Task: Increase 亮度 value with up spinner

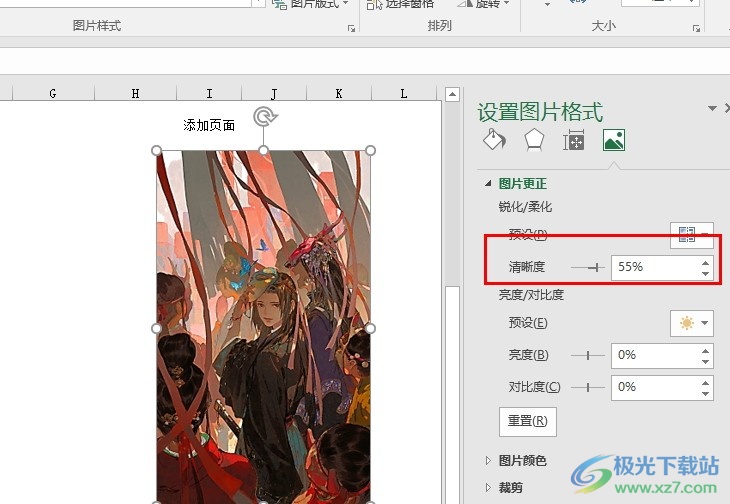Action: point(706,350)
